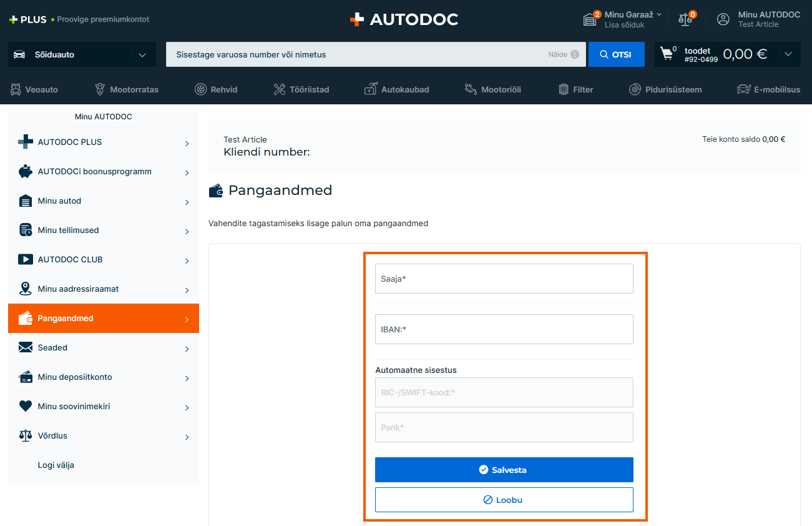Image resolution: width=812 pixels, height=526 pixels.
Task: Click the info icon in search bar
Action: (x=574, y=54)
